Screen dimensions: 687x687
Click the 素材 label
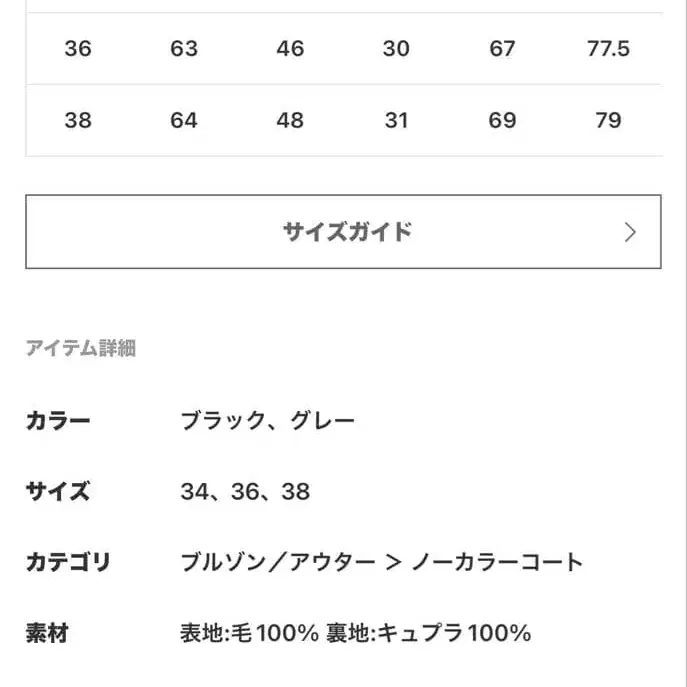(x=47, y=632)
